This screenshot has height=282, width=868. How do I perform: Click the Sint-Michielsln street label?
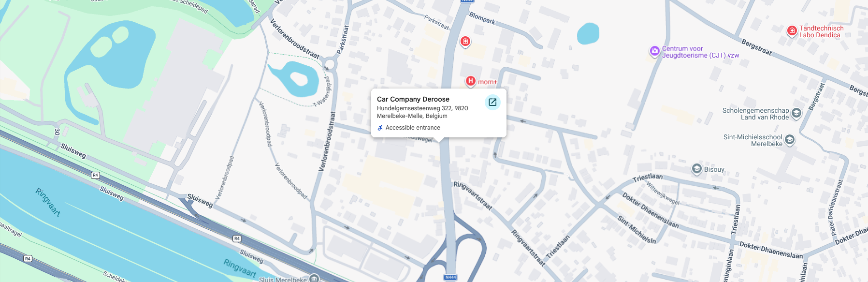(637, 229)
